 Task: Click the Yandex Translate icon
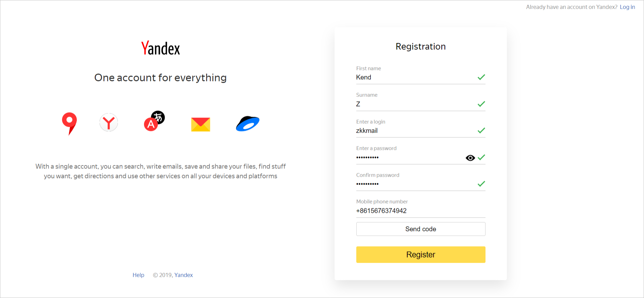[154, 121]
